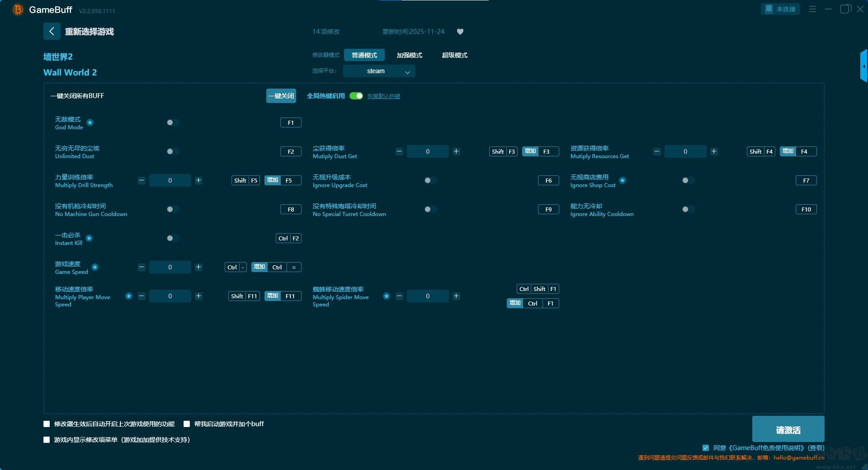Click the Multiply Drill Strength value field
The width and height of the screenshot is (868, 470).
pos(170,180)
